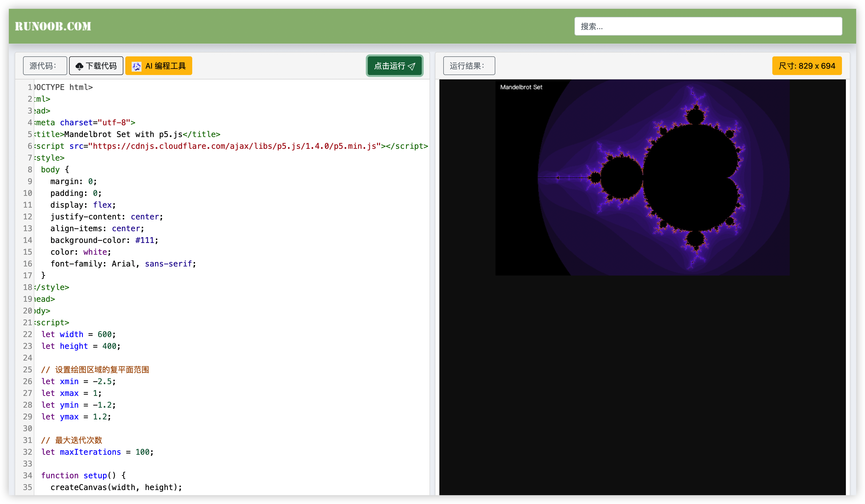Click the p5.js CDN URL in the script tag
Viewport: 865px width, 504px height.
pos(234,146)
